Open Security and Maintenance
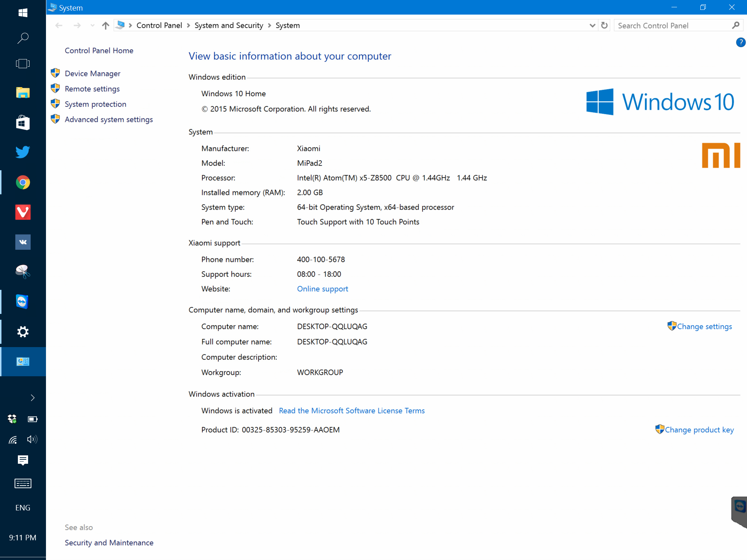Viewport: 747px width, 560px height. click(109, 543)
